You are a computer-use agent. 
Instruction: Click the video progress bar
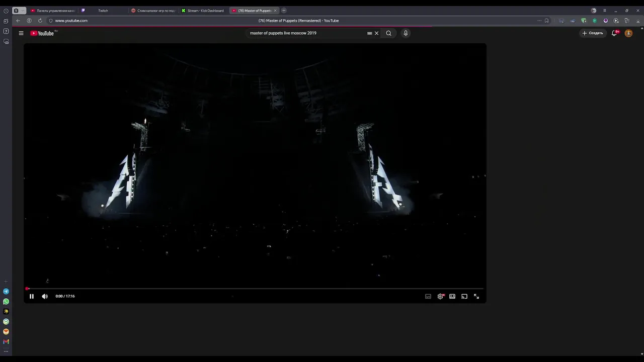pos(255,289)
